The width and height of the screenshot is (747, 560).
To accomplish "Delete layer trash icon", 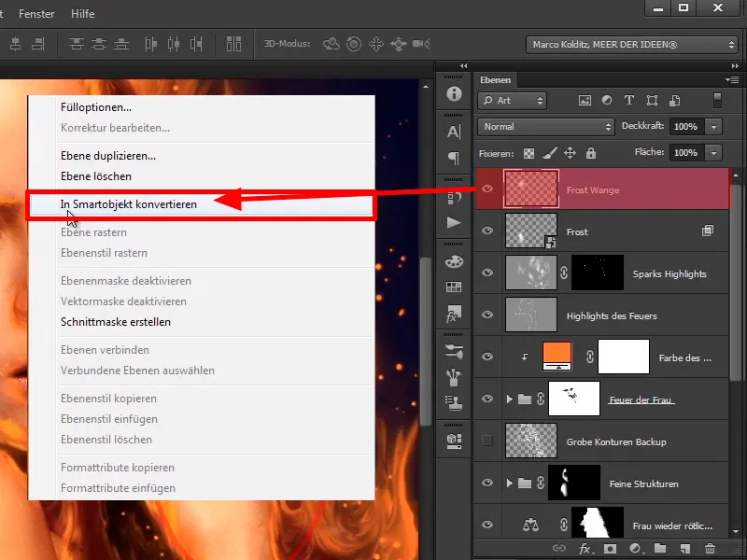I will 710,549.
